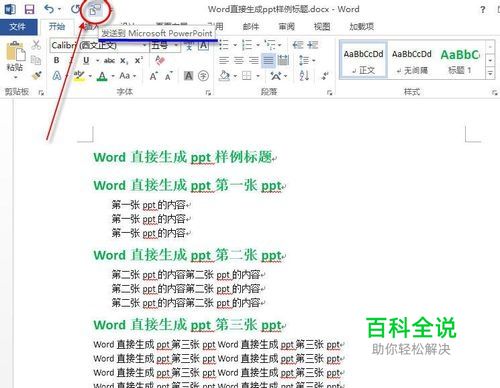The height and width of the screenshot is (388, 500).
Task: Add a character border with boxed A
Action: click(x=204, y=45)
